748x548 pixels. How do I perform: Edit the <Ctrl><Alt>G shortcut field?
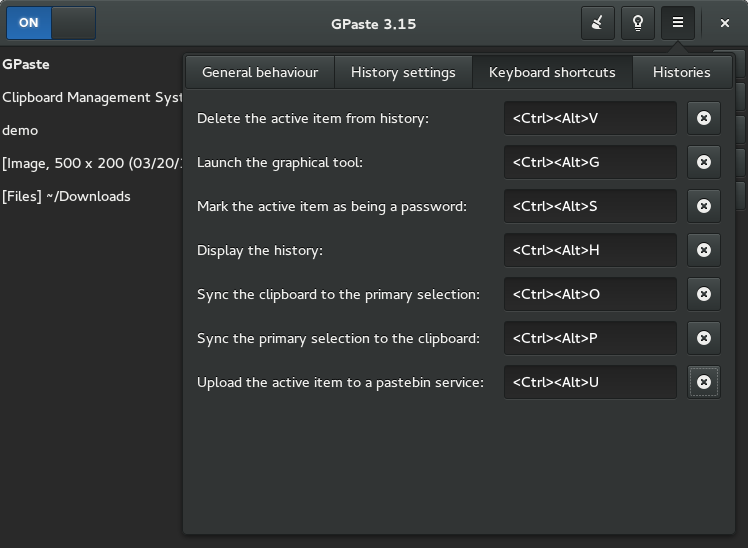pos(590,162)
